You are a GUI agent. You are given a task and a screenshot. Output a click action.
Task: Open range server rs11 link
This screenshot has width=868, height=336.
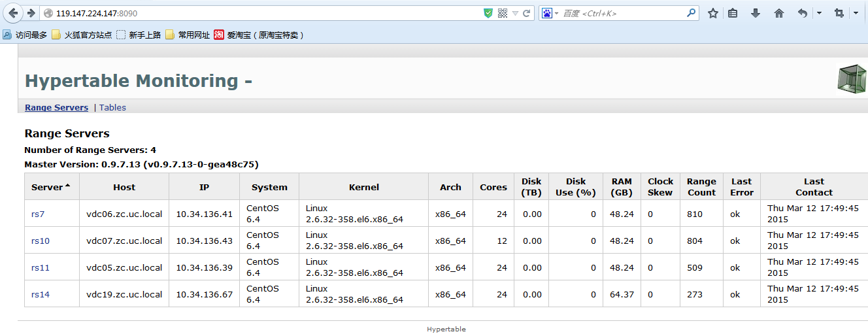tap(41, 267)
